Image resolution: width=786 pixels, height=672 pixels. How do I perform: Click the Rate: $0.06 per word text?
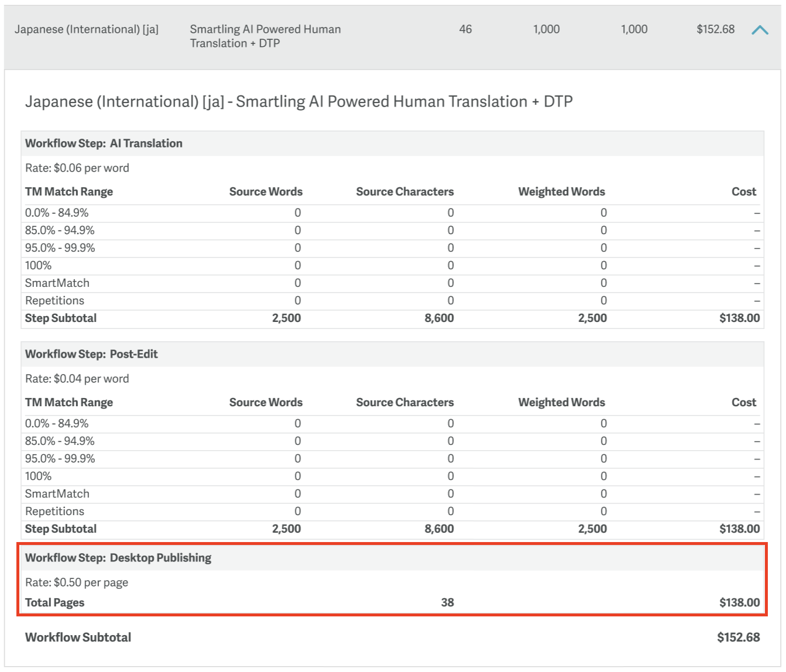77,168
